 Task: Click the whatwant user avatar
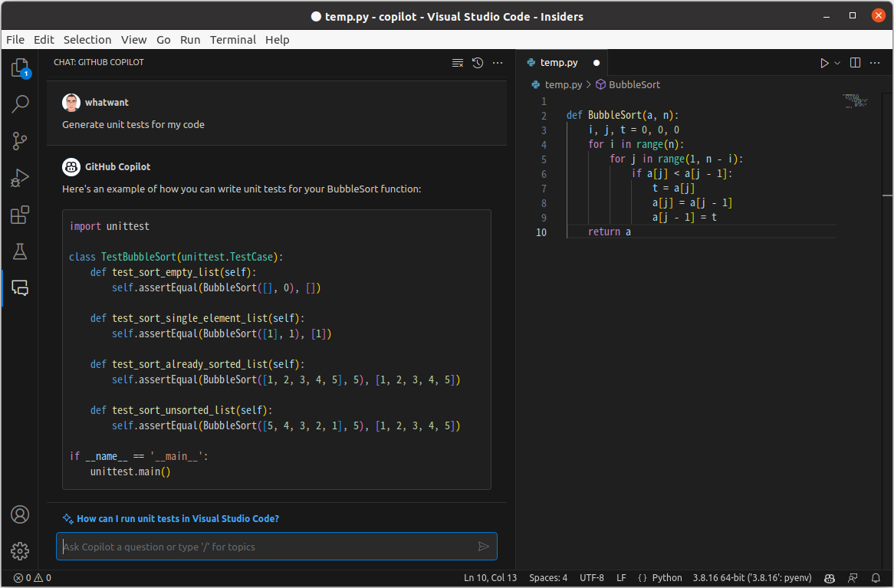coord(71,103)
